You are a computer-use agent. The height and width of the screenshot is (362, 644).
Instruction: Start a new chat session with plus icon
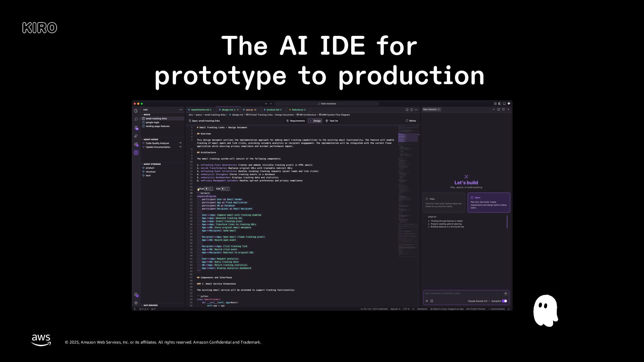[493, 110]
